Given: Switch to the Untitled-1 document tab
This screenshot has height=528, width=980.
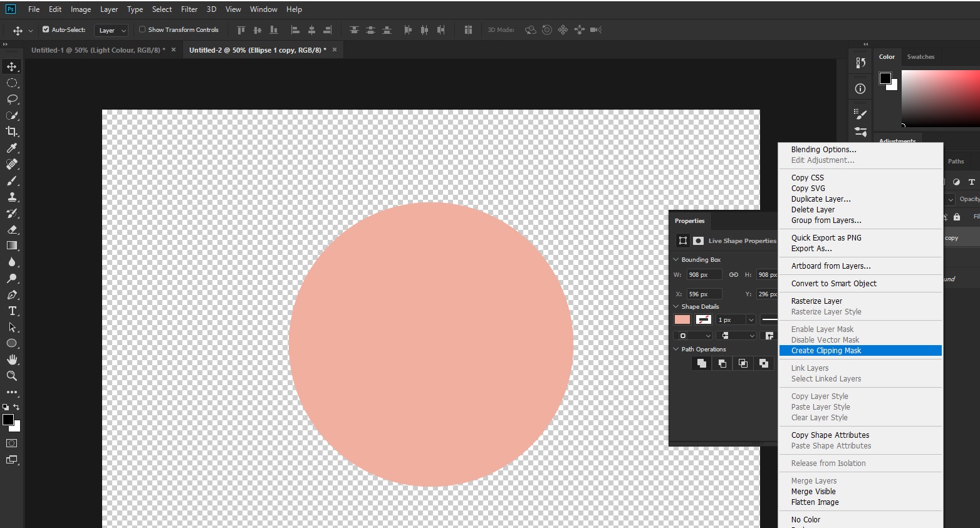Looking at the screenshot, I should [98, 50].
